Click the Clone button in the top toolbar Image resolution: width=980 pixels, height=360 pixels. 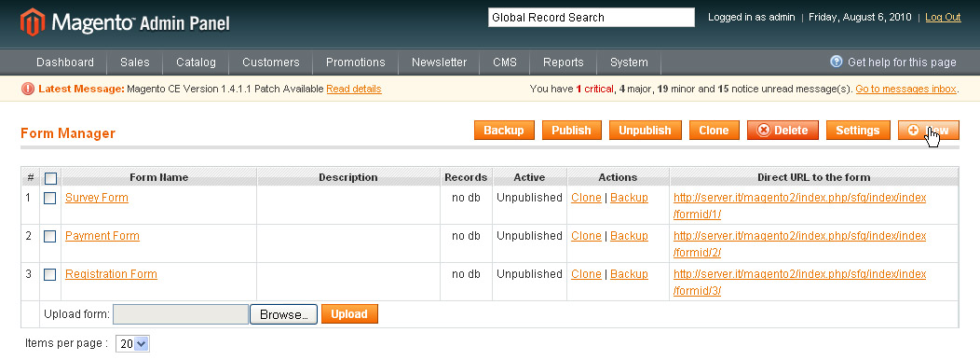click(714, 131)
